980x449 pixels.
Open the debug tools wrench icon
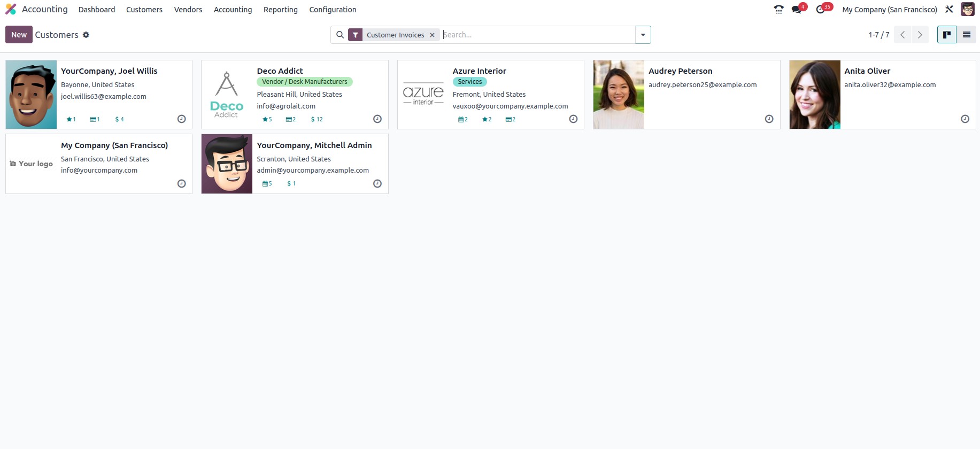click(x=949, y=9)
